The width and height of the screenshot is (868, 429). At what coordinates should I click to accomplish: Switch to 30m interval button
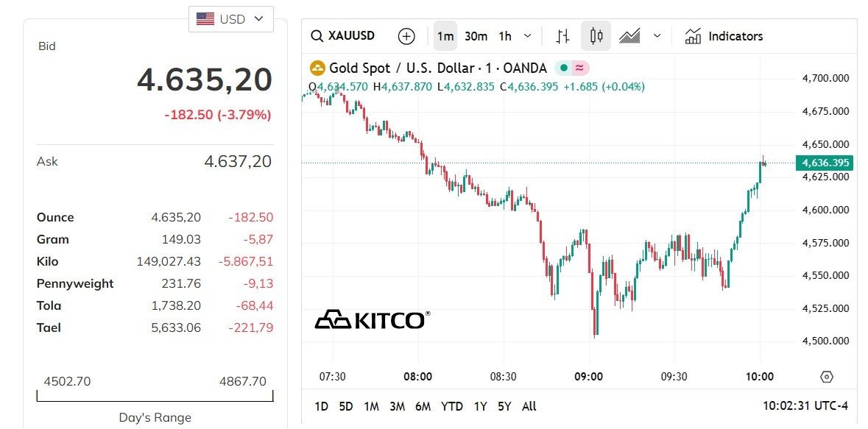[x=476, y=36]
